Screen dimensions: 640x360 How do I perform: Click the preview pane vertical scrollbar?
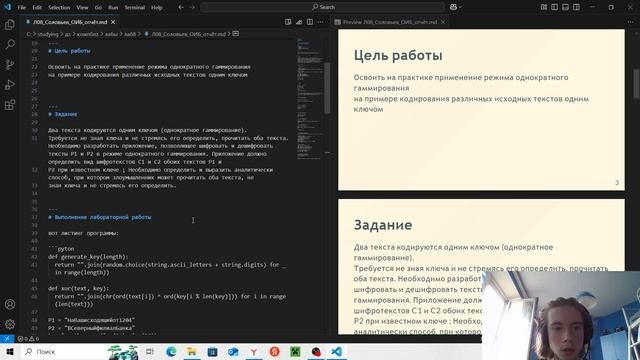pyautogui.click(x=636, y=84)
